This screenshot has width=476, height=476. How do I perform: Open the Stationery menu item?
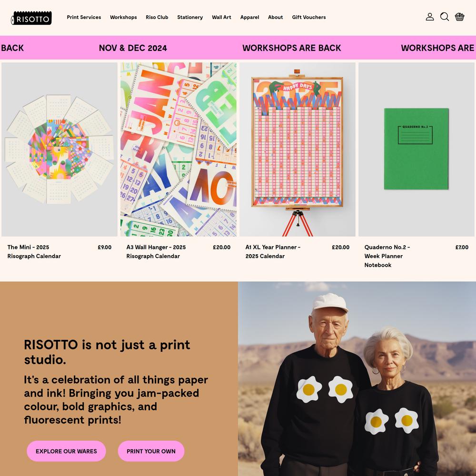click(x=190, y=17)
